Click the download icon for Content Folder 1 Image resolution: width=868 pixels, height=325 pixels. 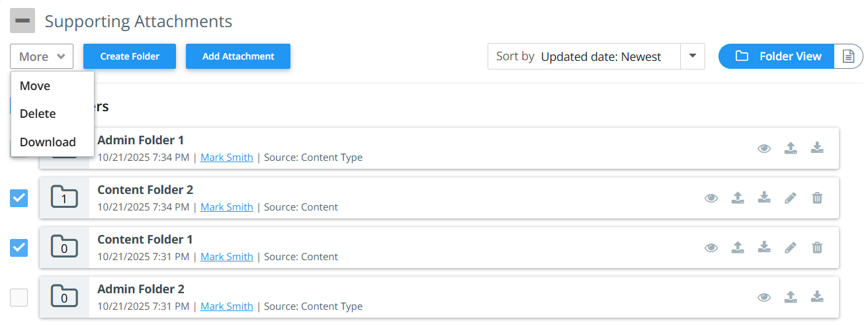[x=764, y=248]
